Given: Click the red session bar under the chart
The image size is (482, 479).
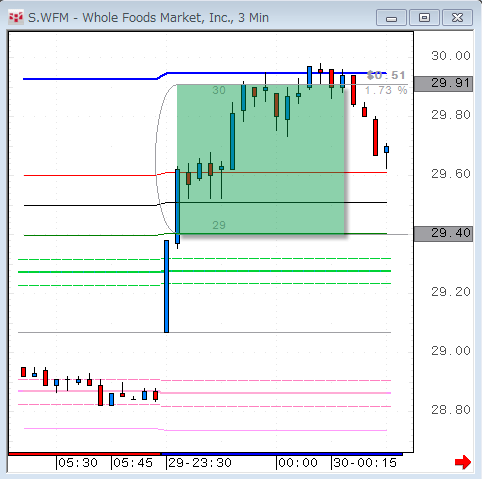Looking at the screenshot, I should (x=84, y=454).
